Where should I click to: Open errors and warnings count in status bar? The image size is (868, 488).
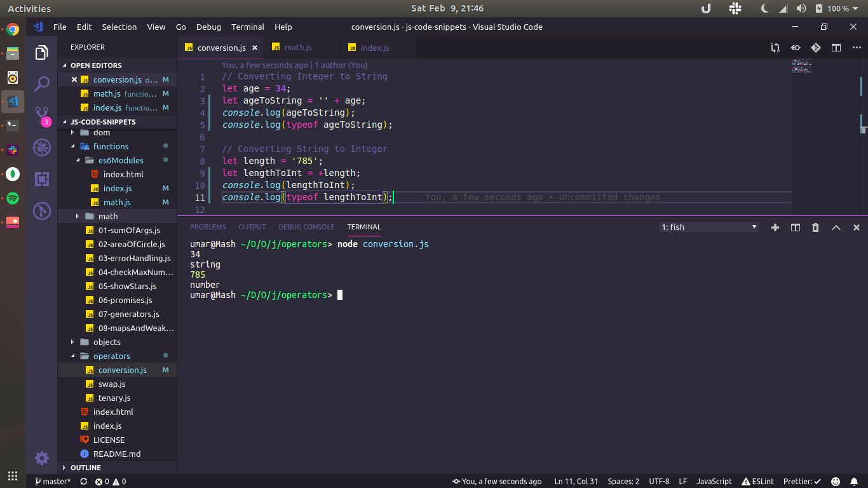pyautogui.click(x=111, y=482)
